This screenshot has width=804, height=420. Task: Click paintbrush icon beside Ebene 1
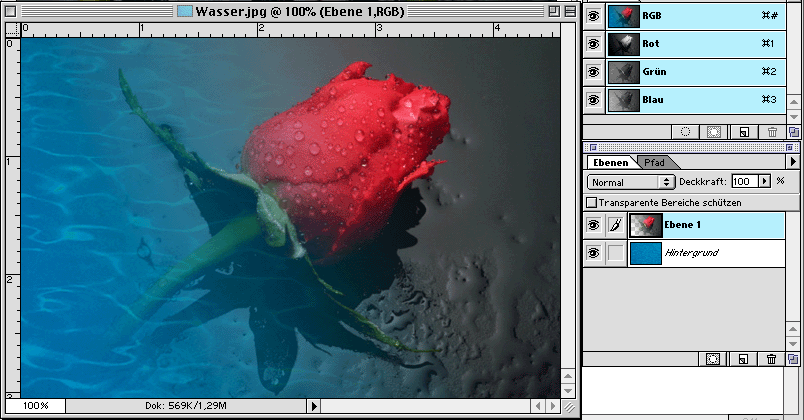pyautogui.click(x=615, y=226)
